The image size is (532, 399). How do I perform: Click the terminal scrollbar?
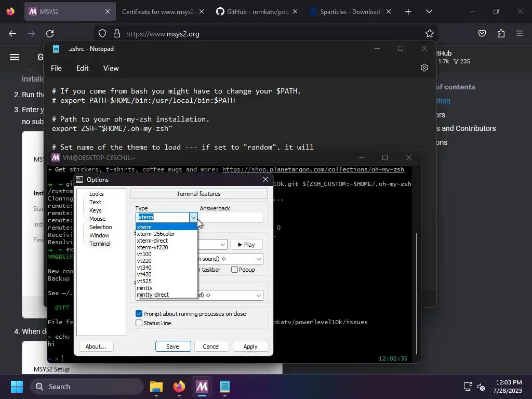tap(416, 294)
